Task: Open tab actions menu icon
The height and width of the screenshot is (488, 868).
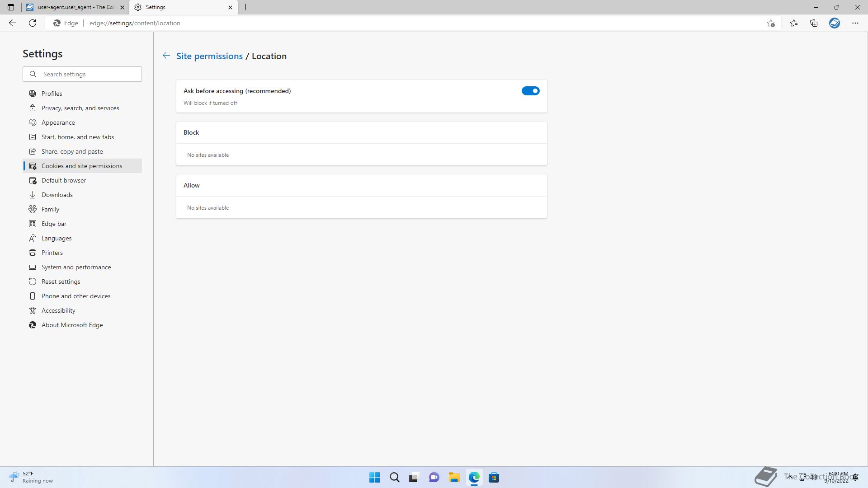Action: [11, 7]
